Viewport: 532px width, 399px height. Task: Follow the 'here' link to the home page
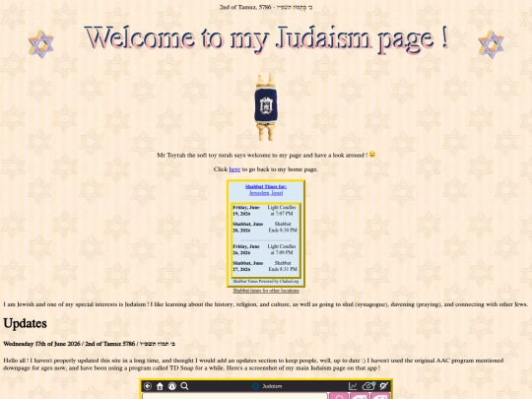pyautogui.click(x=234, y=169)
